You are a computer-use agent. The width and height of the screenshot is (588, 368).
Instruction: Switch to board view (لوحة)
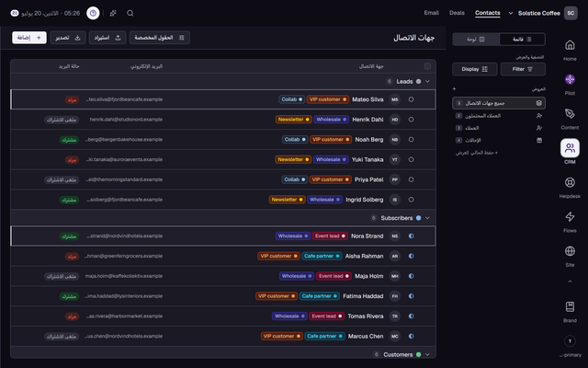tap(476, 39)
